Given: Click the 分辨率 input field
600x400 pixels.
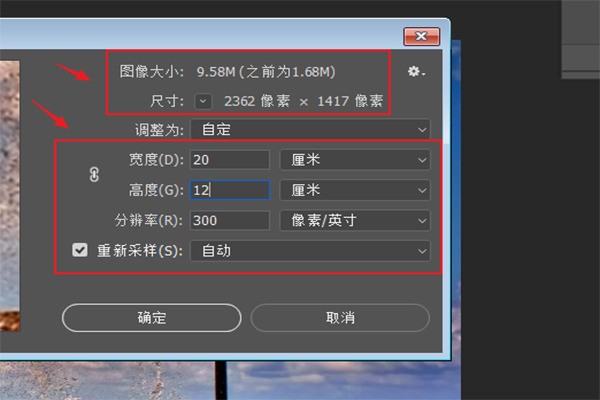Looking at the screenshot, I should point(230,220).
